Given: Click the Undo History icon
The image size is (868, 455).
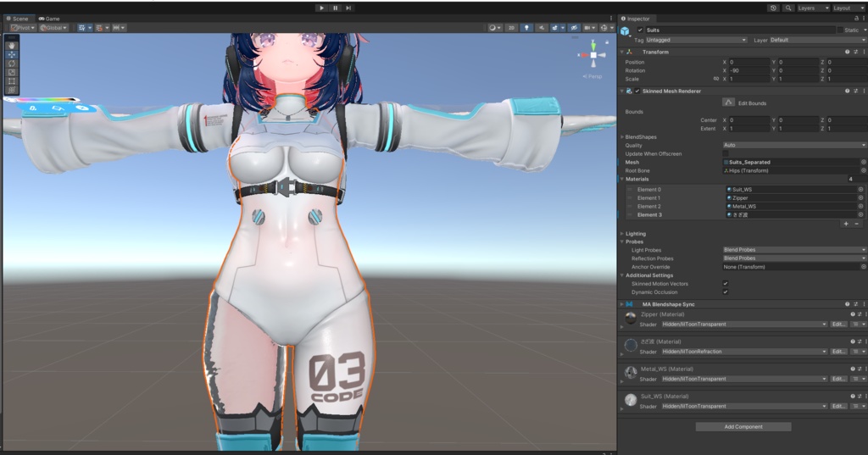Looking at the screenshot, I should point(773,8).
